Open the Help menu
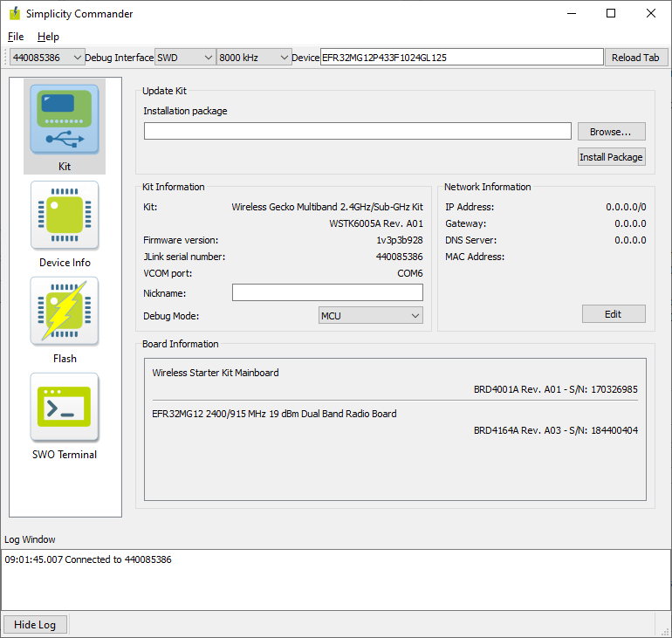Screen dimensions: 672x638 click(48, 37)
